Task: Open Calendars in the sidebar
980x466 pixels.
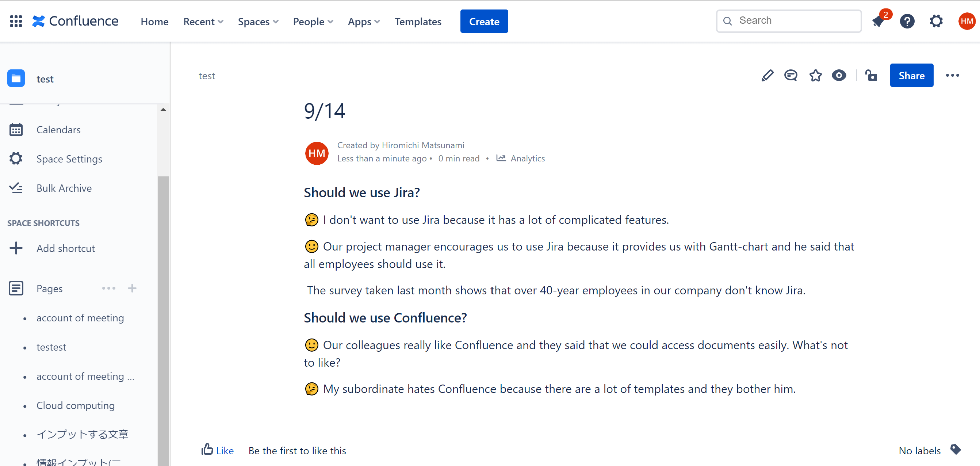Action: tap(58, 130)
